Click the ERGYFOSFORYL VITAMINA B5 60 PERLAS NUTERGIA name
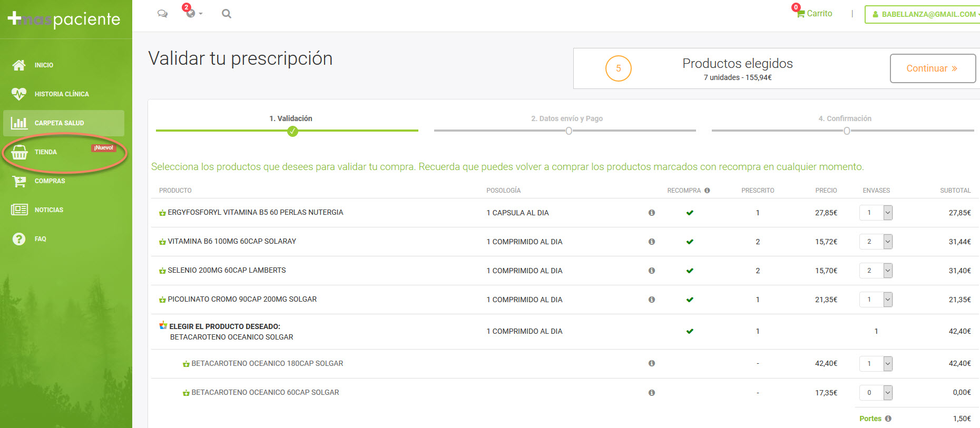The image size is (980, 428). [256, 212]
